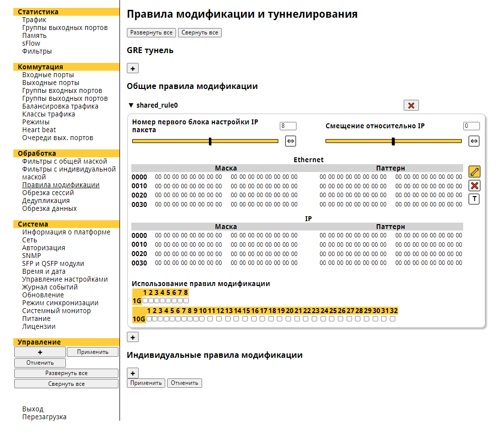Toggle 1G port 4 checkbox
This screenshot has width=504, height=433.
pyautogui.click(x=163, y=301)
